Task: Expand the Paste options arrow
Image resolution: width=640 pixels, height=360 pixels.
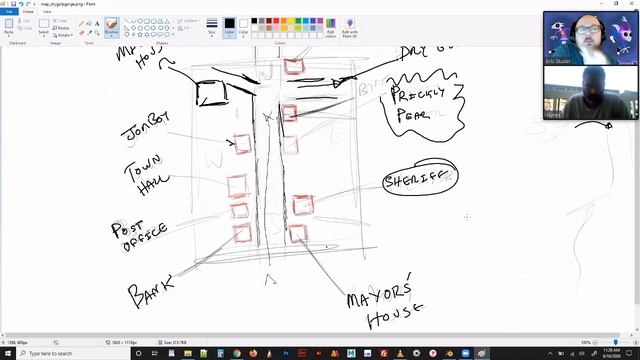Action: point(9,36)
